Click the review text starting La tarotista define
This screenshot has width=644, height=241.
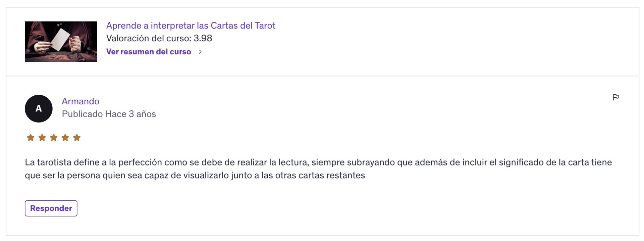coord(318,162)
